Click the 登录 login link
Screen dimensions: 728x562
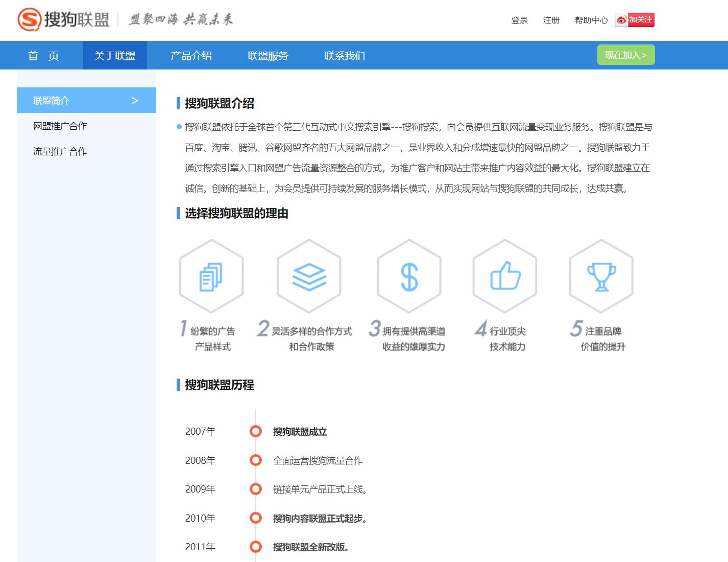[x=519, y=20]
